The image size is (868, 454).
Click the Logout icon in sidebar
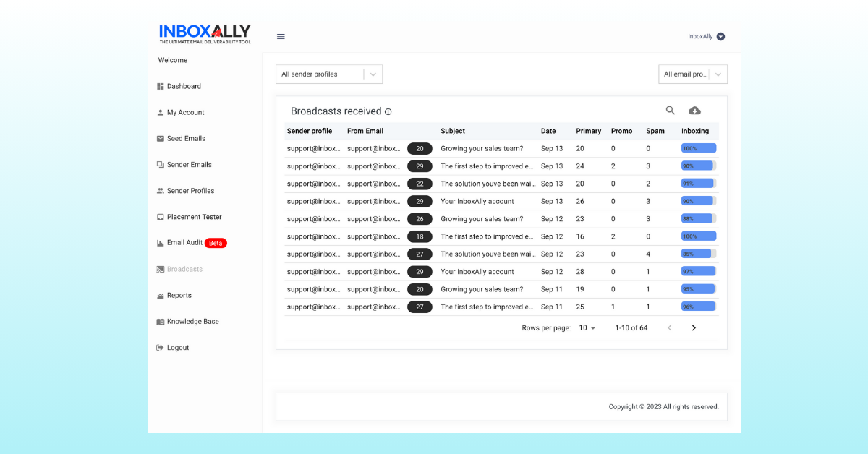(x=161, y=348)
